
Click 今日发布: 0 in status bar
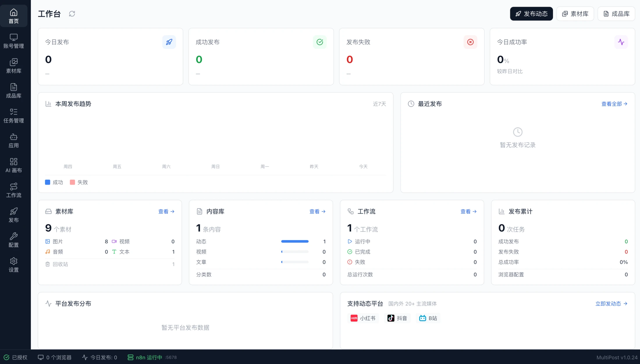(x=99, y=357)
